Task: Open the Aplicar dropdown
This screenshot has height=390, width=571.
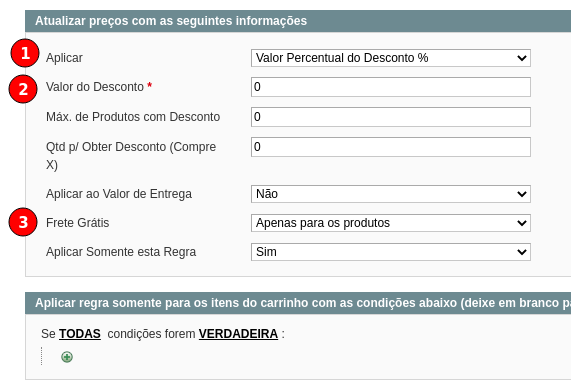Action: pyautogui.click(x=390, y=58)
